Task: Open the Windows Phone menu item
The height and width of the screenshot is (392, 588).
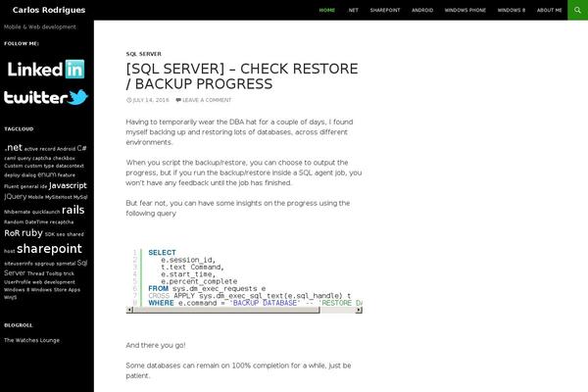Action: [465, 10]
